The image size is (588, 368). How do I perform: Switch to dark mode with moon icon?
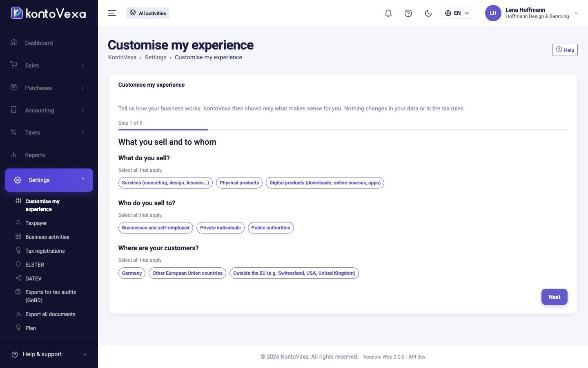tap(428, 13)
